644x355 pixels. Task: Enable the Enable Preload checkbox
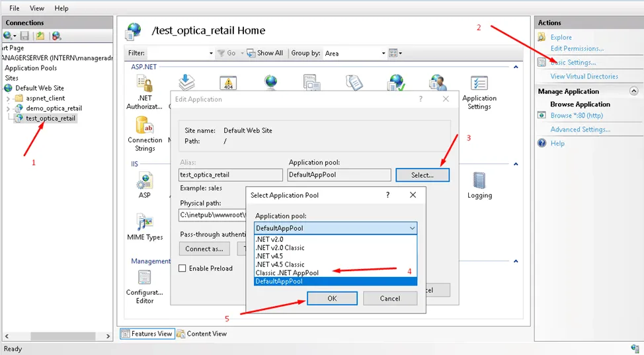click(182, 268)
